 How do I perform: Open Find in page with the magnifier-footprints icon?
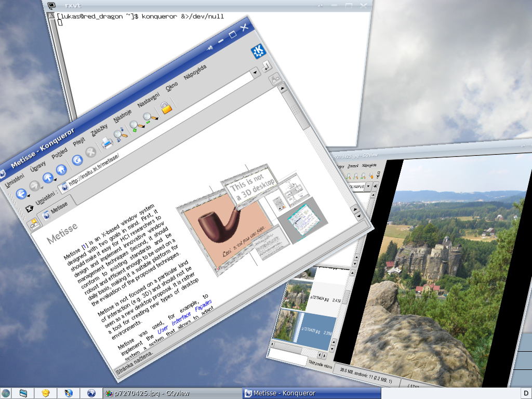tap(120, 136)
